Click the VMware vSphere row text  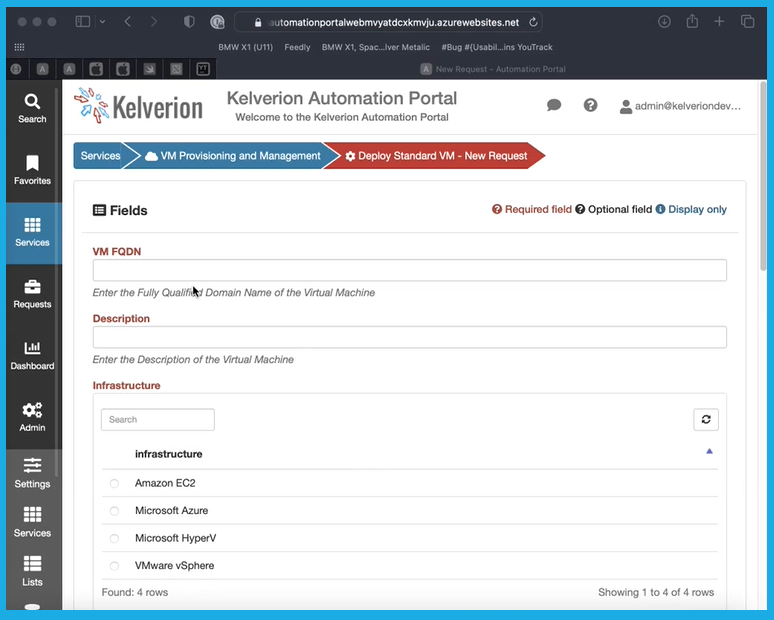175,566
